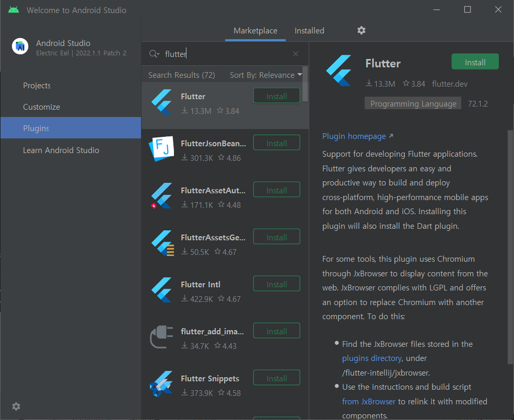Install the Flutter Intl plugin
Viewport: 514px width, 420px height.
point(277,284)
